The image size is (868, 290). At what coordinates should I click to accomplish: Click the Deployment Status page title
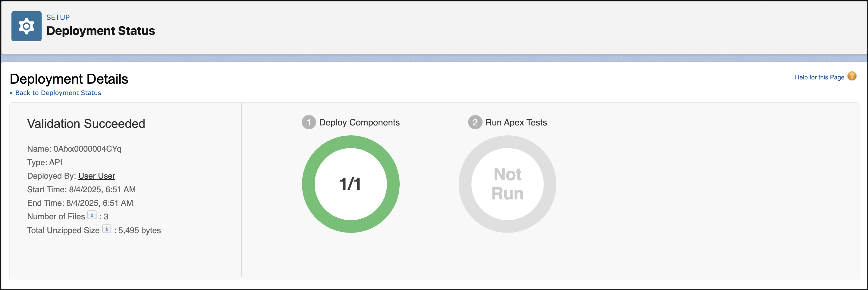pyautogui.click(x=100, y=31)
